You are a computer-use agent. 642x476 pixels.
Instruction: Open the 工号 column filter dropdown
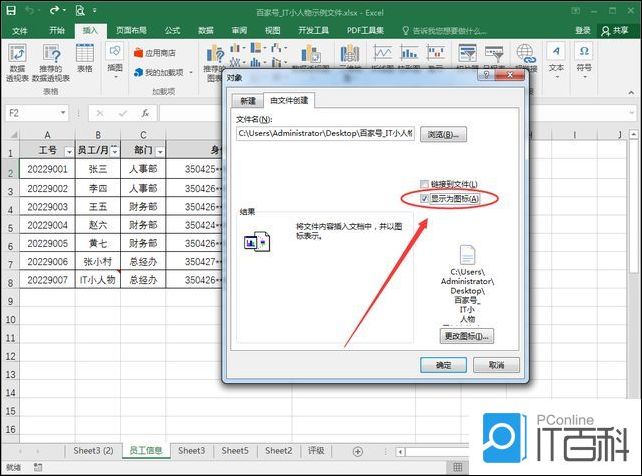[69, 152]
